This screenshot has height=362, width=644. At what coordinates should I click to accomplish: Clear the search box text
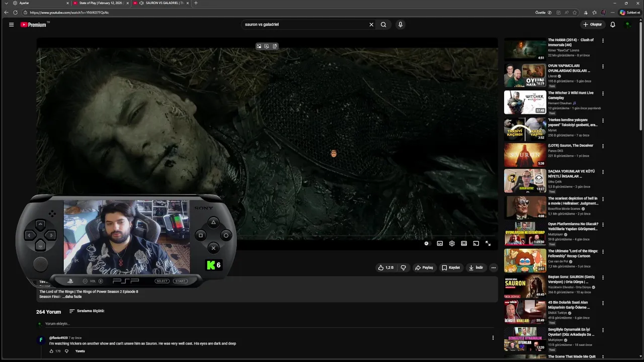click(371, 24)
